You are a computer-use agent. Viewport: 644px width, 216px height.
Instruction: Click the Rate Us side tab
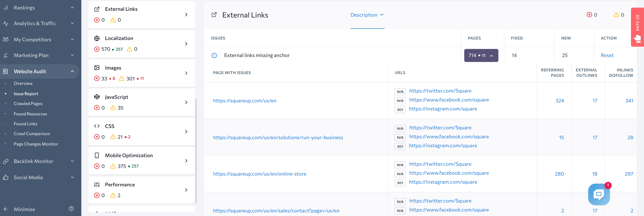637,27
